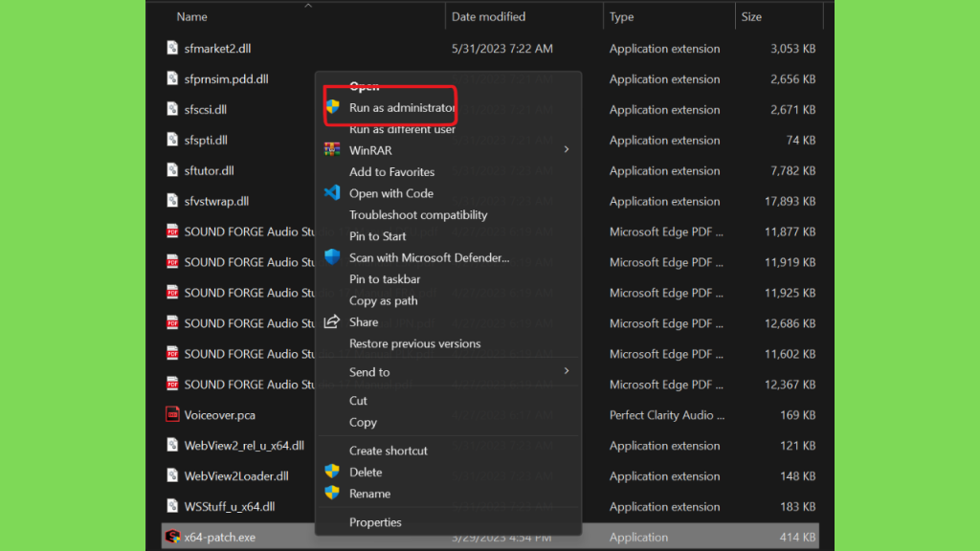Select the Voiceover.pca file icon
Screen dimensions: 980x551
[x=172, y=415]
